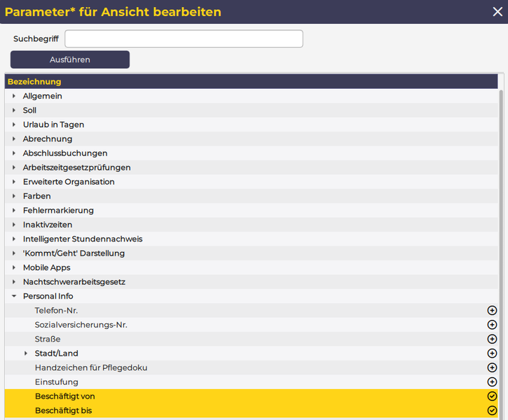Select the Mobile Apps tree entry
Screen dimensions: 508x420
pyautogui.click(x=46, y=267)
